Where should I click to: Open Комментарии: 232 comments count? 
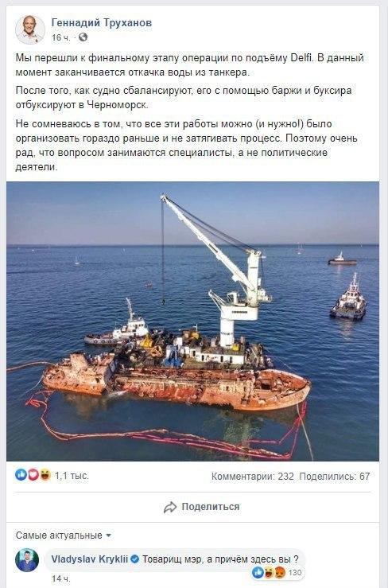coord(253,477)
